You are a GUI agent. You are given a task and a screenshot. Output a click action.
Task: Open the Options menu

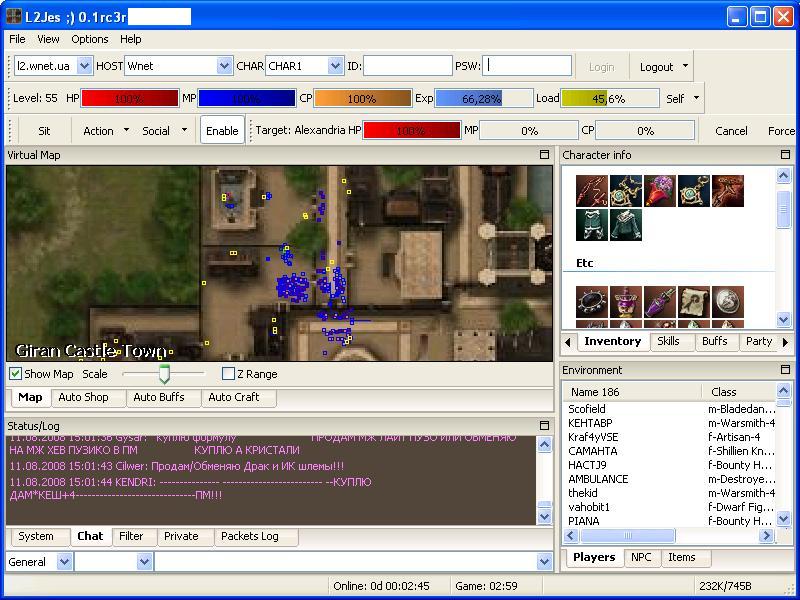point(90,39)
